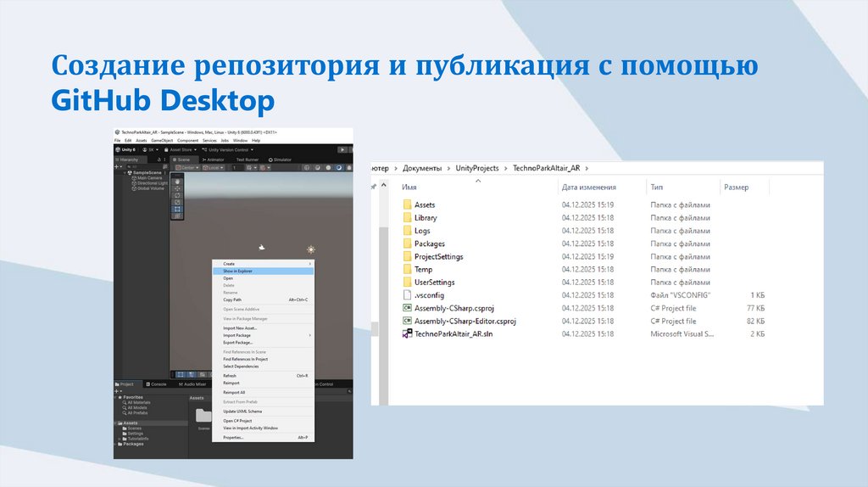Click the search icon in Project panel
868x487 pixels.
(x=349, y=391)
